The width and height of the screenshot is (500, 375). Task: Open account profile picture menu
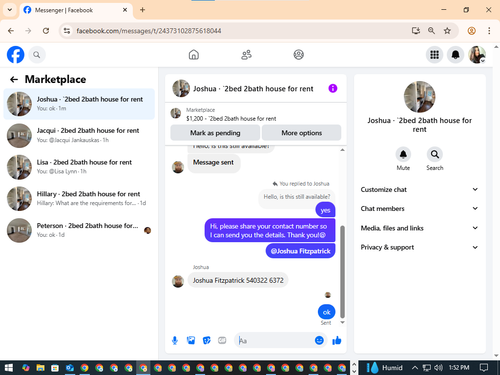477,55
